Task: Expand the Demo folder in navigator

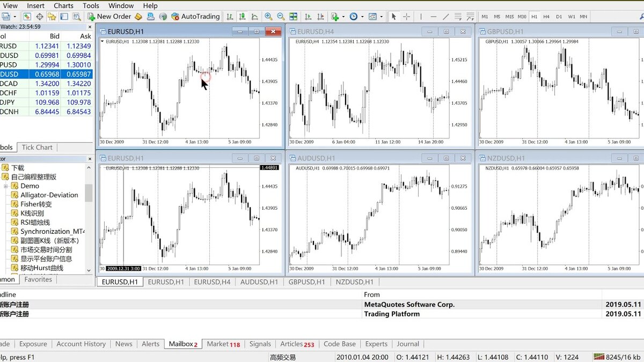Action: [x=6, y=186]
